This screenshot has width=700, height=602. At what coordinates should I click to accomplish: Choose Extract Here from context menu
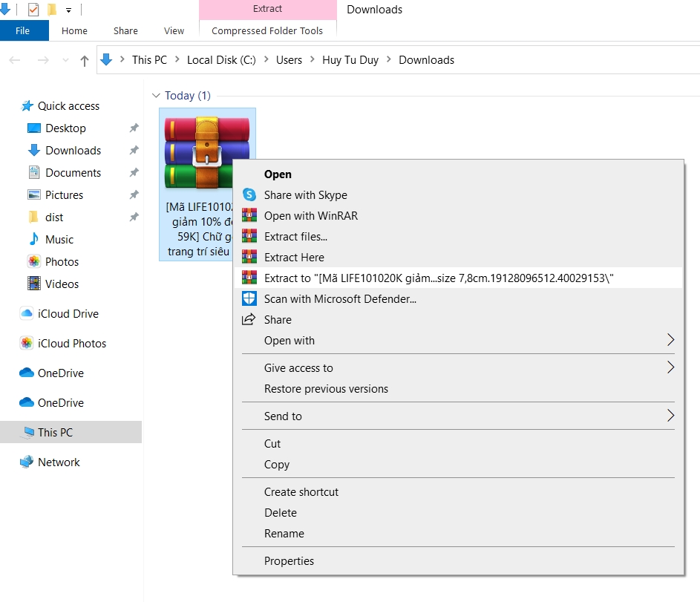[294, 258]
